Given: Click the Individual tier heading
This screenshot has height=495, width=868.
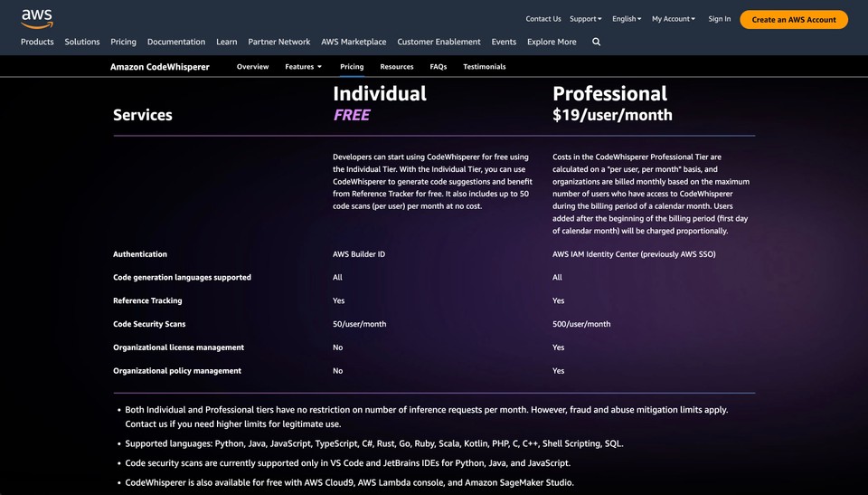Looking at the screenshot, I should coord(380,93).
